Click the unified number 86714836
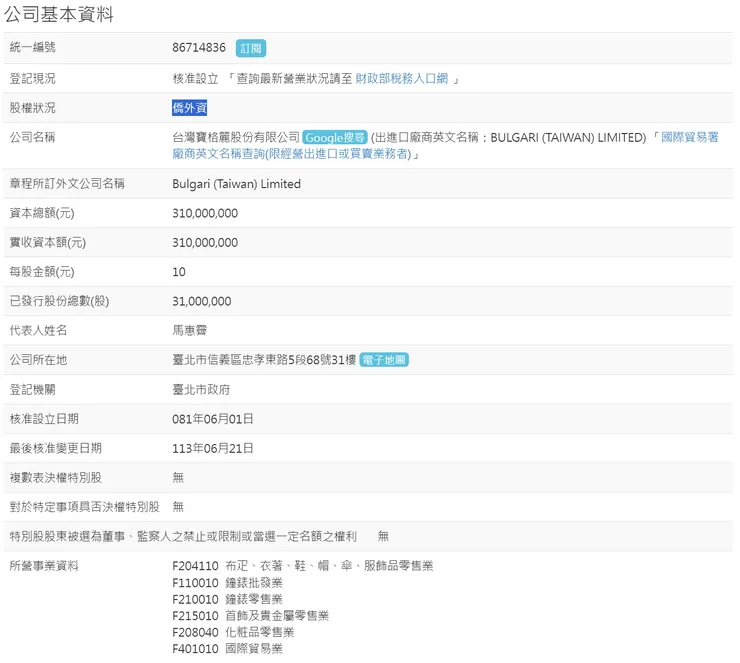Viewport: 740px width, 663px height. [x=199, y=48]
